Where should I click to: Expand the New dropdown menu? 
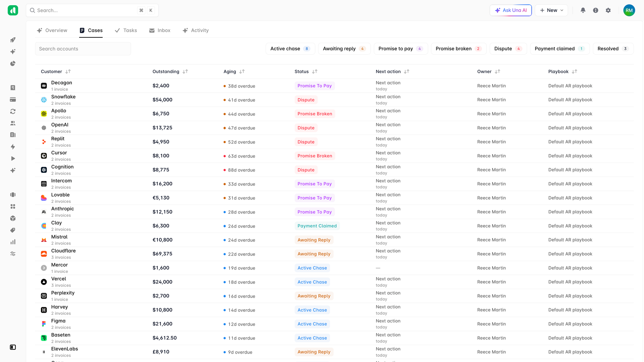pos(551,10)
